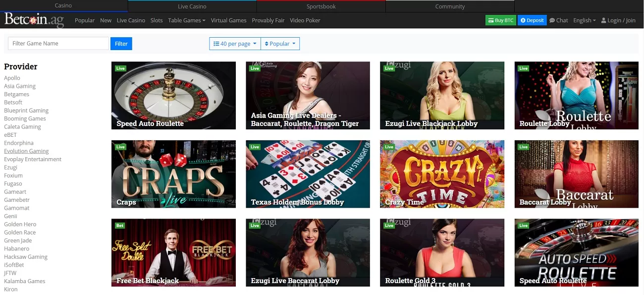Viewport: 644px width, 295px height.
Task: Open the Speed Auto Roulette wheel thumbnail
Action: (173, 95)
